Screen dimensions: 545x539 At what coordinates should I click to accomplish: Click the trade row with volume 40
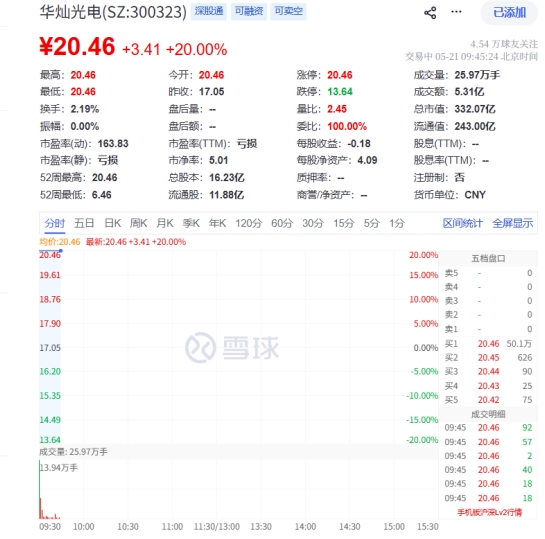(x=488, y=470)
